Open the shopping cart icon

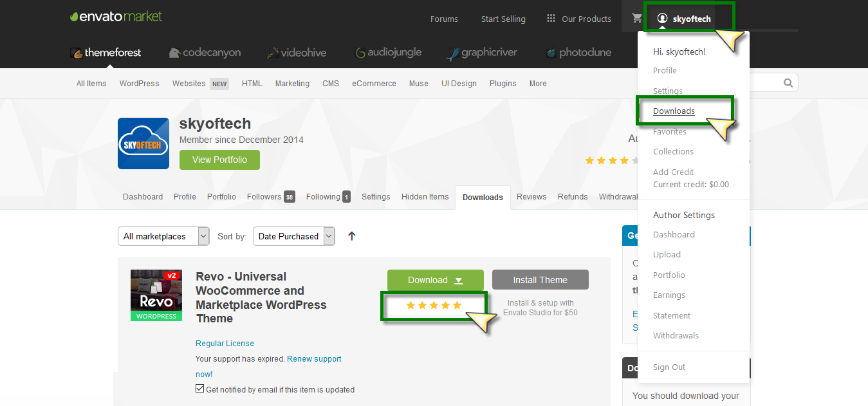(x=637, y=19)
